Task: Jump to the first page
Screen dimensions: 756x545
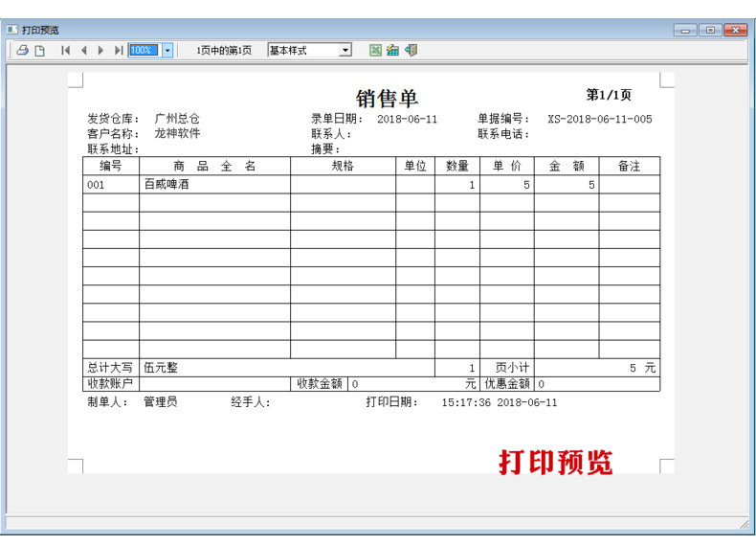Action: pyautogui.click(x=66, y=50)
